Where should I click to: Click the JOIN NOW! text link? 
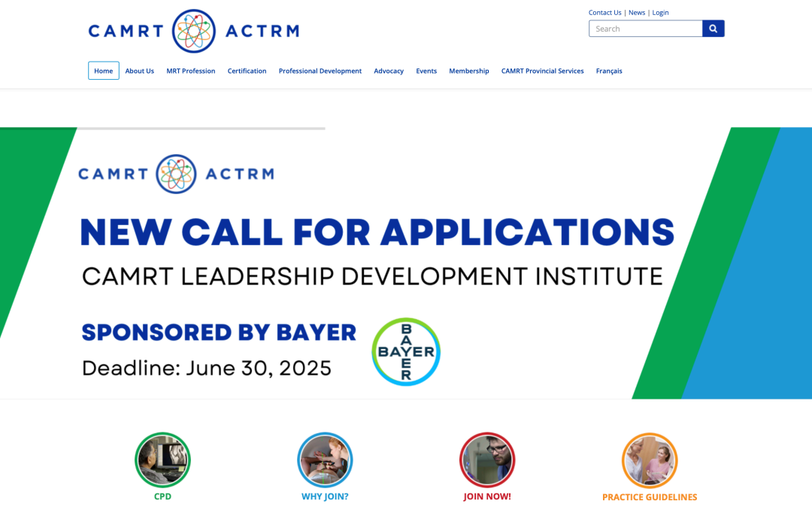[x=486, y=496]
